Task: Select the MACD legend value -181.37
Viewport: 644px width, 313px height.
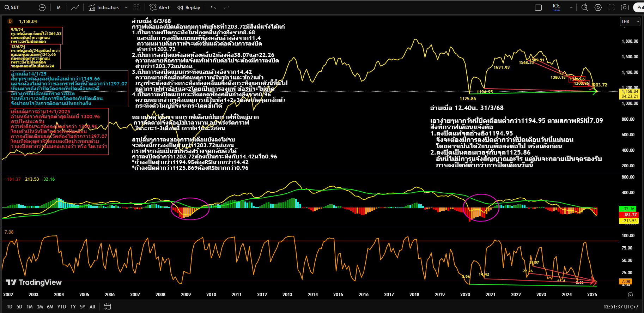Action: click(x=13, y=179)
